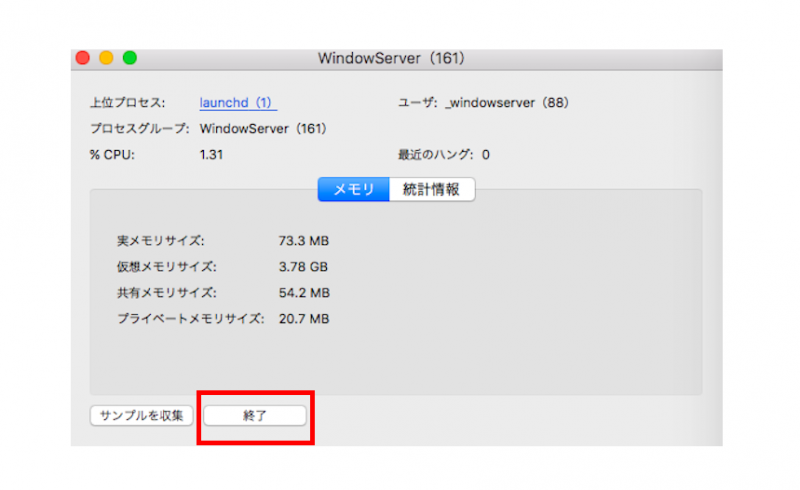Click the % CPU label text
800x490 pixels.
pos(112,155)
